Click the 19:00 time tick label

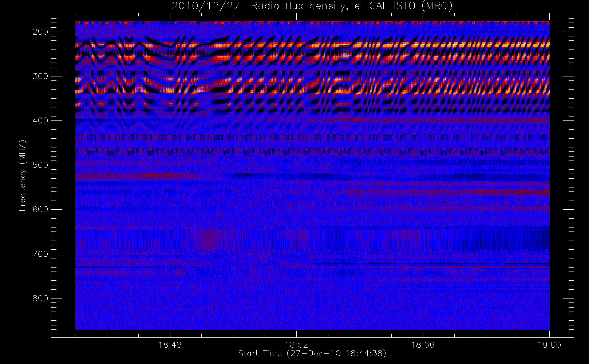pyautogui.click(x=549, y=345)
